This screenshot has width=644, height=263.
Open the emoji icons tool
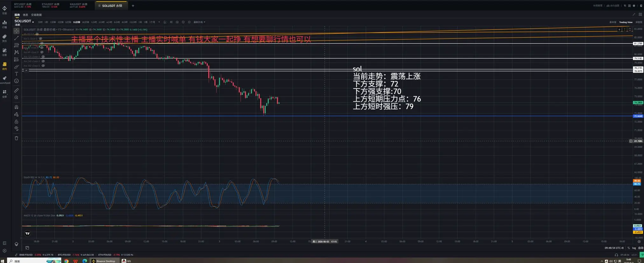click(x=17, y=81)
